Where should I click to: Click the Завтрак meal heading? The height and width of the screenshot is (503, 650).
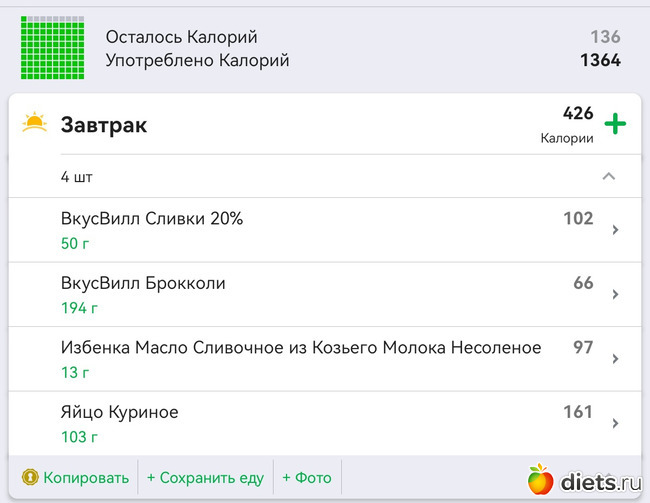pos(104,125)
